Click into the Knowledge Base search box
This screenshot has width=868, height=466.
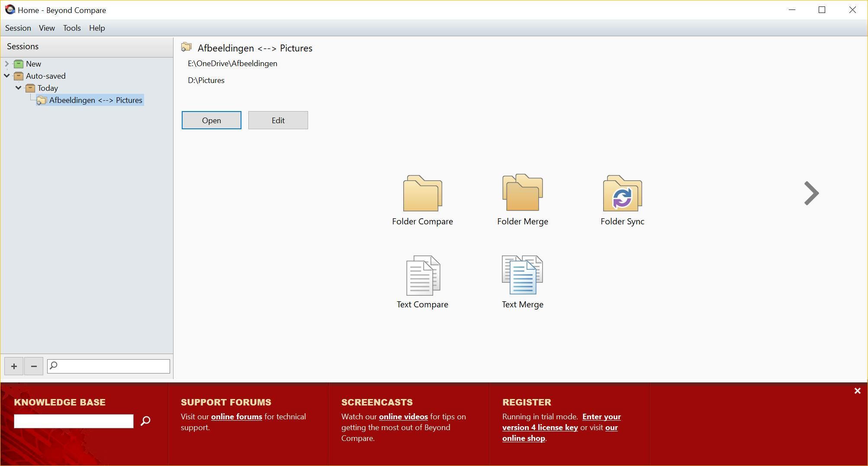point(74,421)
